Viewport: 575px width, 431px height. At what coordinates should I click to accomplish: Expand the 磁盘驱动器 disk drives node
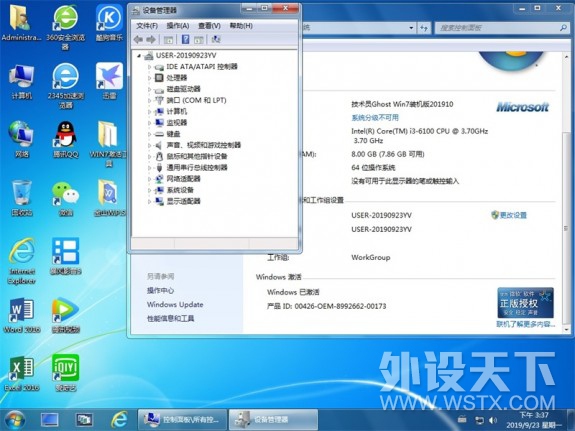click(149, 89)
